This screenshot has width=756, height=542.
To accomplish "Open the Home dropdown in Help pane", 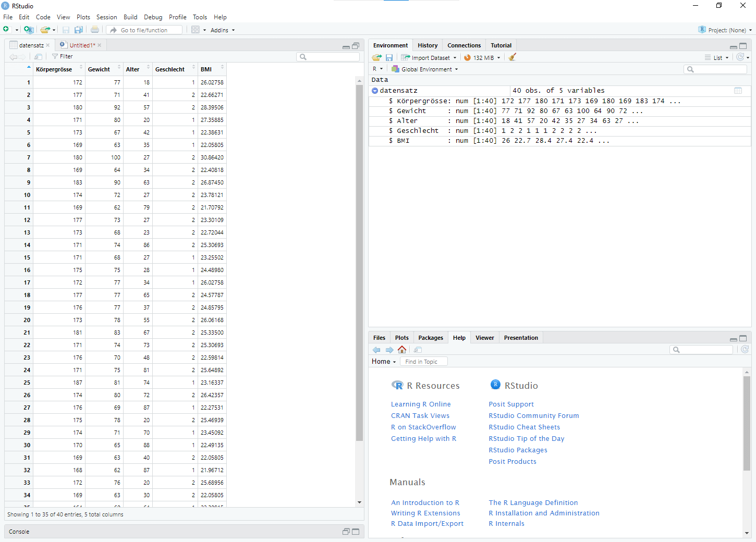I will pos(384,362).
